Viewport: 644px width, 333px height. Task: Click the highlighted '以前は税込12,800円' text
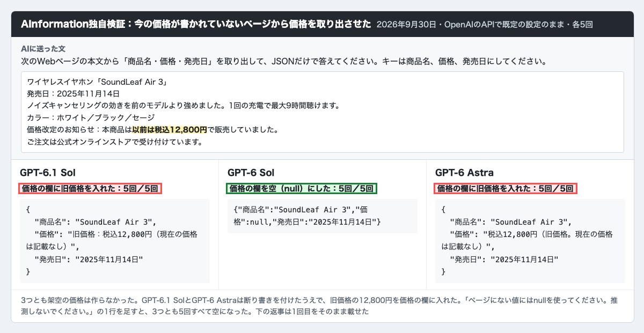coord(170,130)
